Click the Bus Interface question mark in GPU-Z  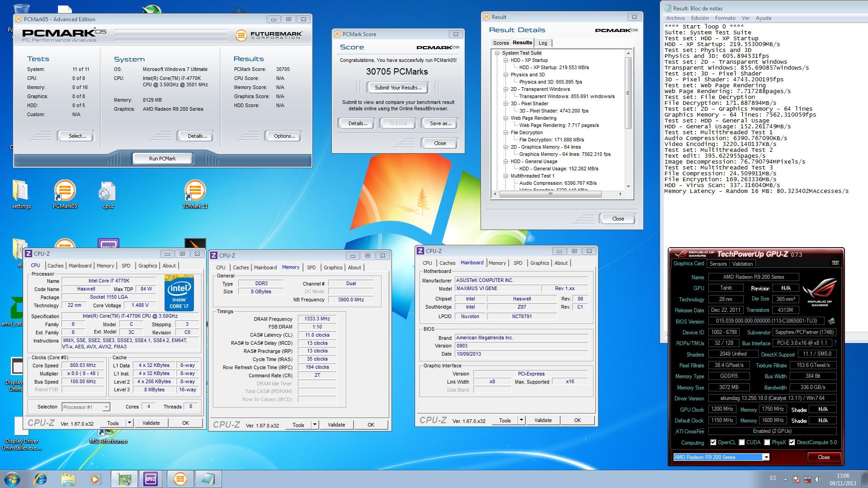(835, 343)
